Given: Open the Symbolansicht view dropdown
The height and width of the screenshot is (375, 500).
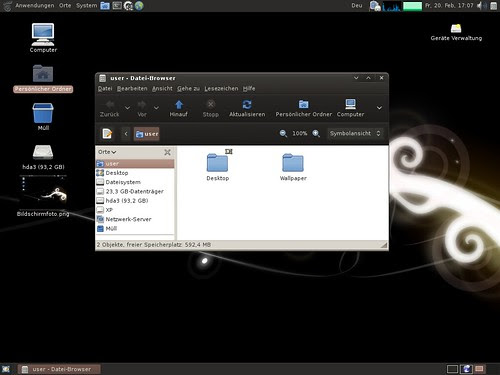Looking at the screenshot, I should point(355,133).
